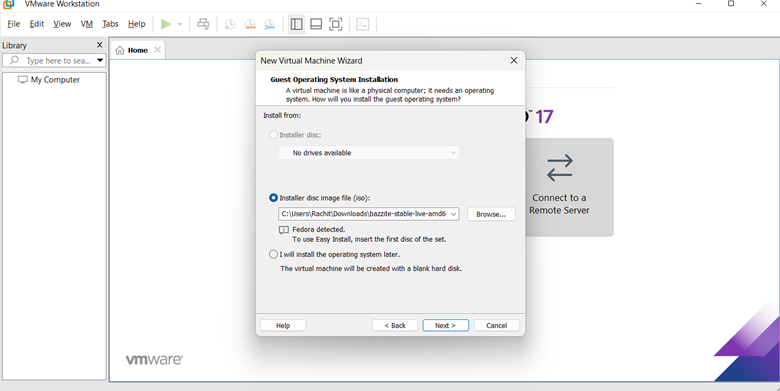Image resolution: width=780 pixels, height=391 pixels.
Task: Open the ISO path dropdown arrow
Action: (453, 214)
